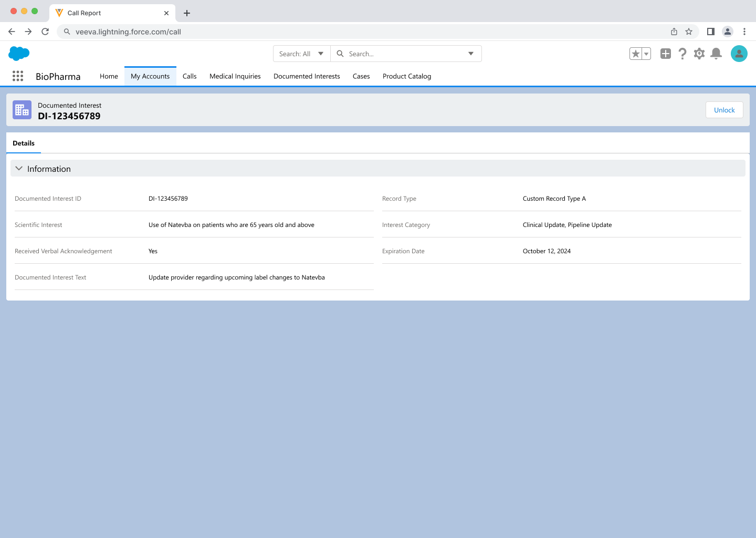Click the global actions plus icon

click(x=666, y=54)
